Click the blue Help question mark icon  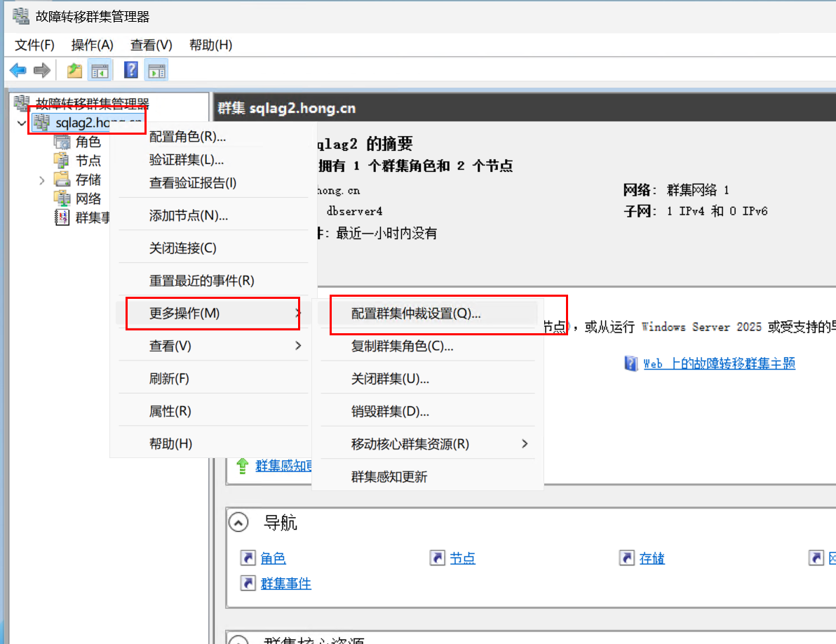tap(130, 70)
